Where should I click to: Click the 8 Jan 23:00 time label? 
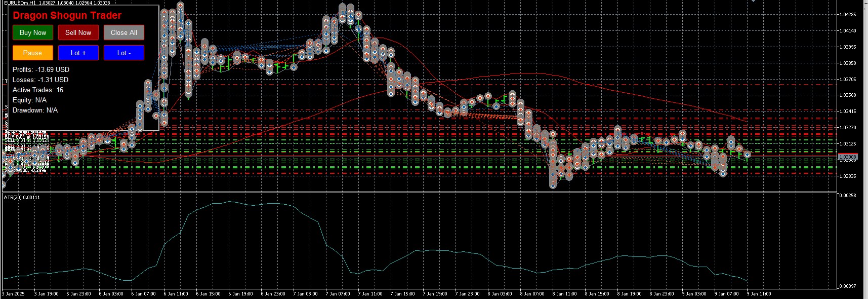point(662,293)
